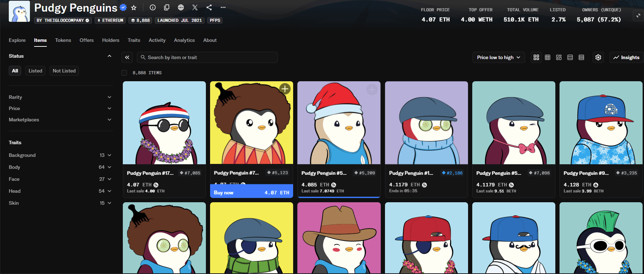644x274 pixels.
Task: Collapse the Status section
Action: tap(109, 56)
